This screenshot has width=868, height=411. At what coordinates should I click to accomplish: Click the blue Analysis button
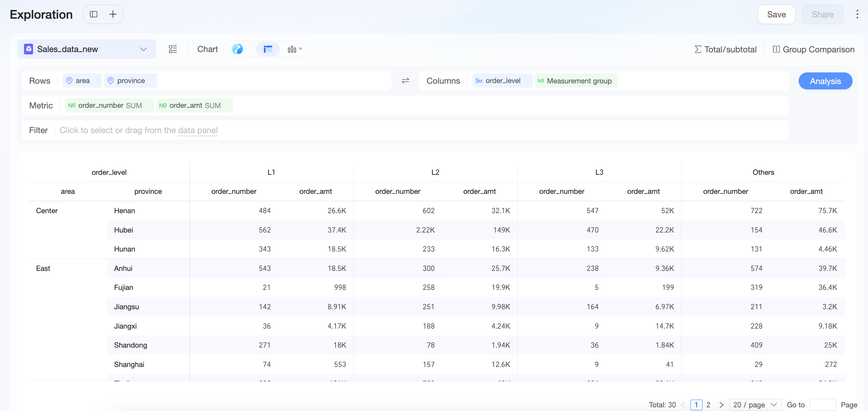pos(825,81)
